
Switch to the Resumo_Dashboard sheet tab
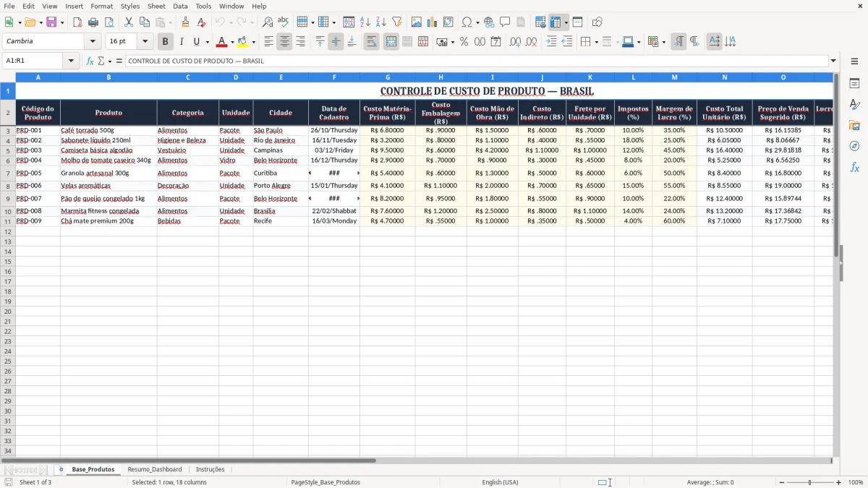coord(155,469)
